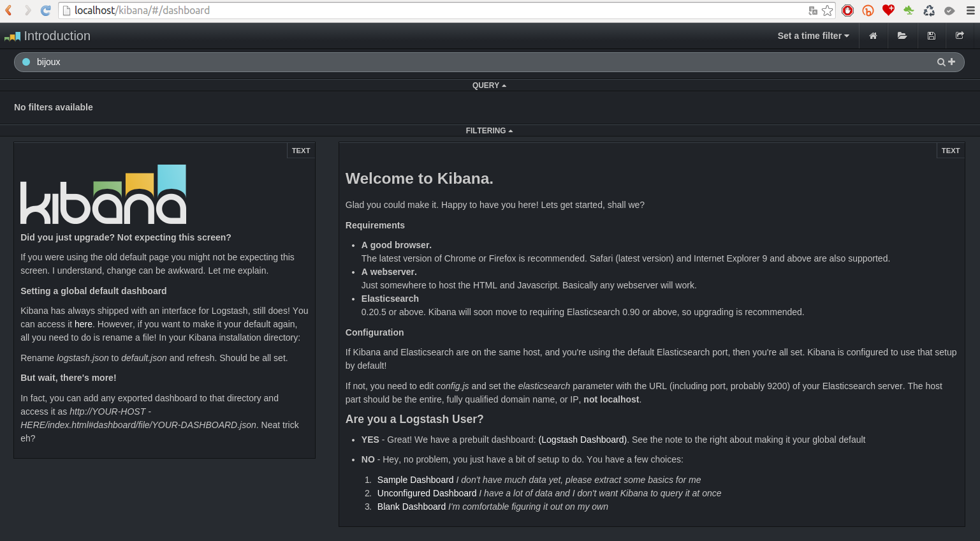Go to the home dashboard icon
The width and height of the screenshot is (980, 541).
[x=873, y=36]
